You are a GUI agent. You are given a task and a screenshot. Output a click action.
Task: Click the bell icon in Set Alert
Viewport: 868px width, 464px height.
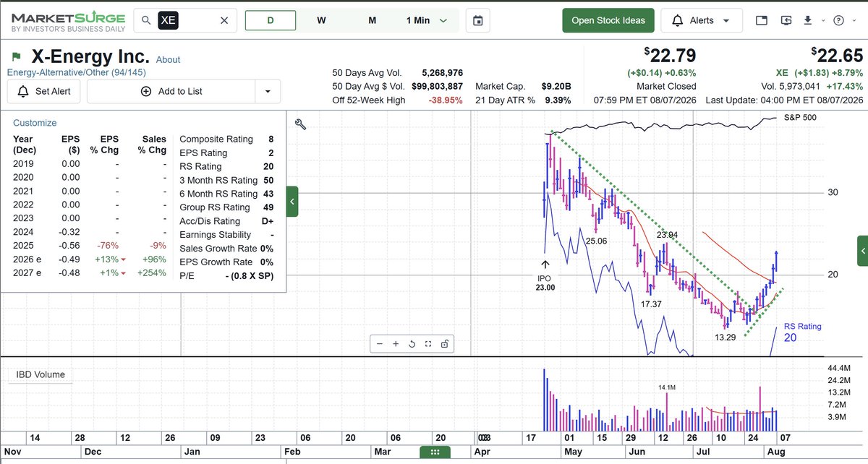pos(23,91)
